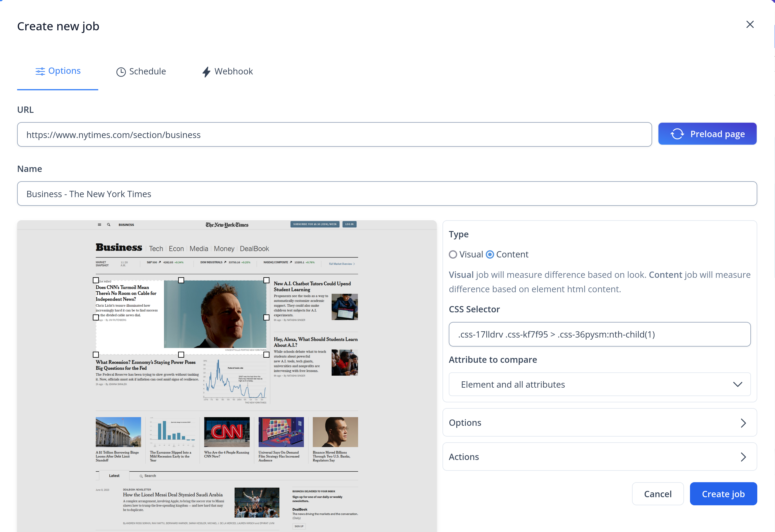The width and height of the screenshot is (775, 532).
Task: Click the Schedule clock icon
Action: click(121, 72)
